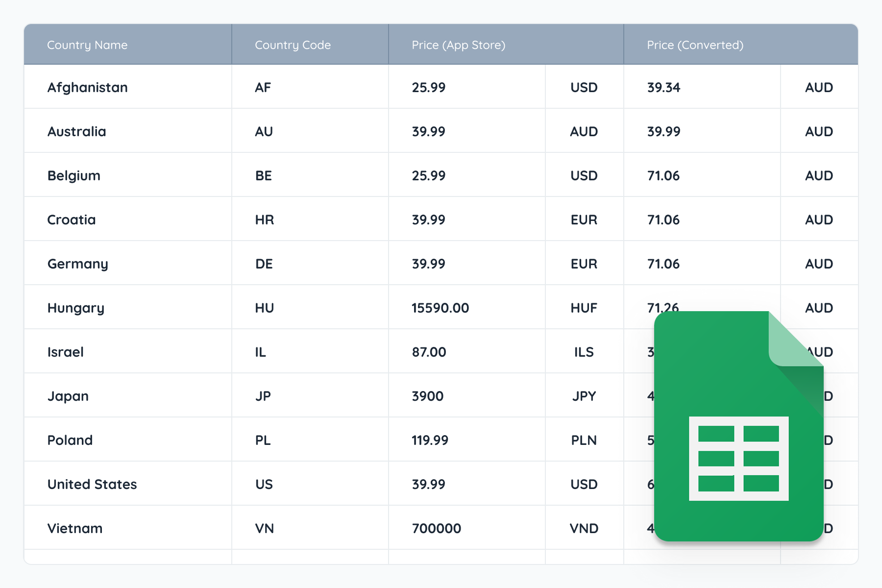
Task: Select the BE country code cell
Action: click(264, 175)
